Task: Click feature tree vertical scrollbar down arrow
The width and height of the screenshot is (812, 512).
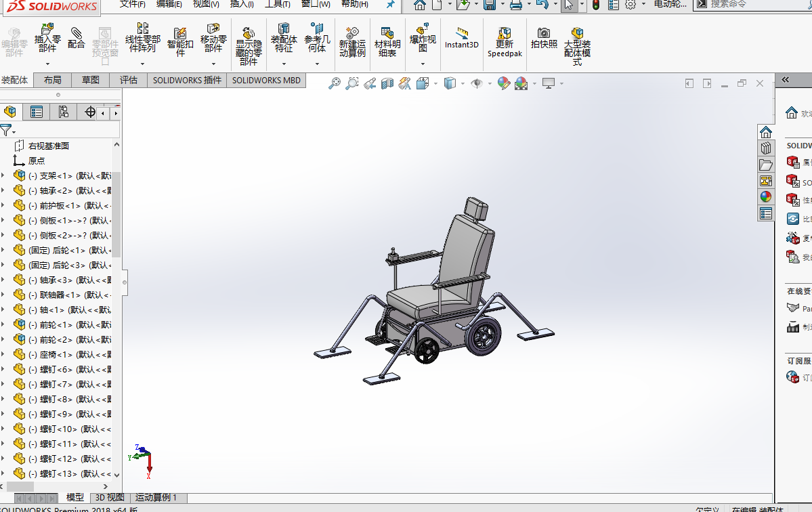Action: tap(116, 475)
